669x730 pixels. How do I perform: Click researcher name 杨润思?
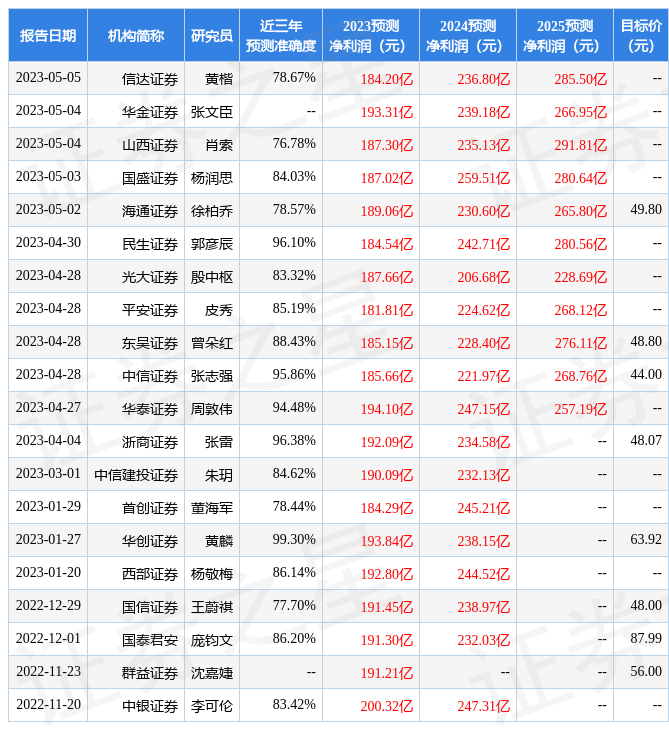pyautogui.click(x=212, y=178)
